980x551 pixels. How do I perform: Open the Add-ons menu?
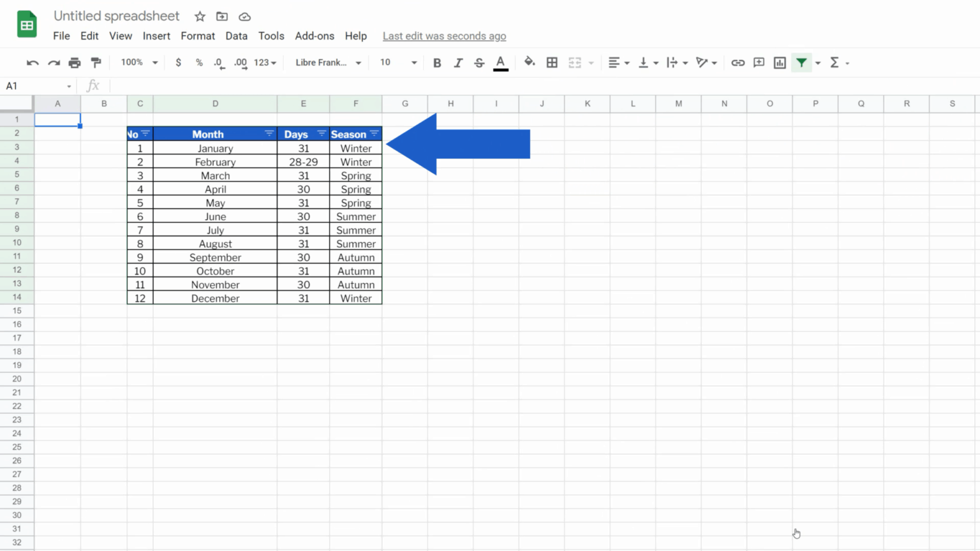pos(314,36)
